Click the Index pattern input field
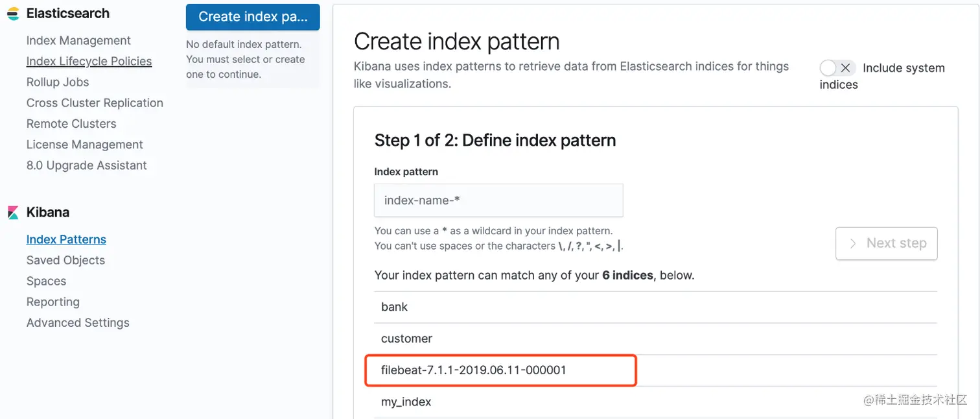The image size is (980, 419). click(x=498, y=200)
